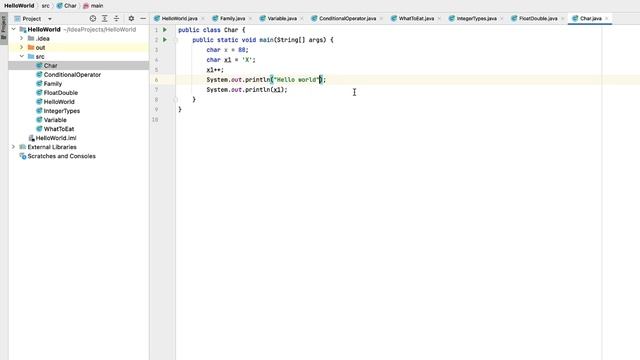
Task: Collapse all in Project panel toolbar
Action: click(x=116, y=18)
